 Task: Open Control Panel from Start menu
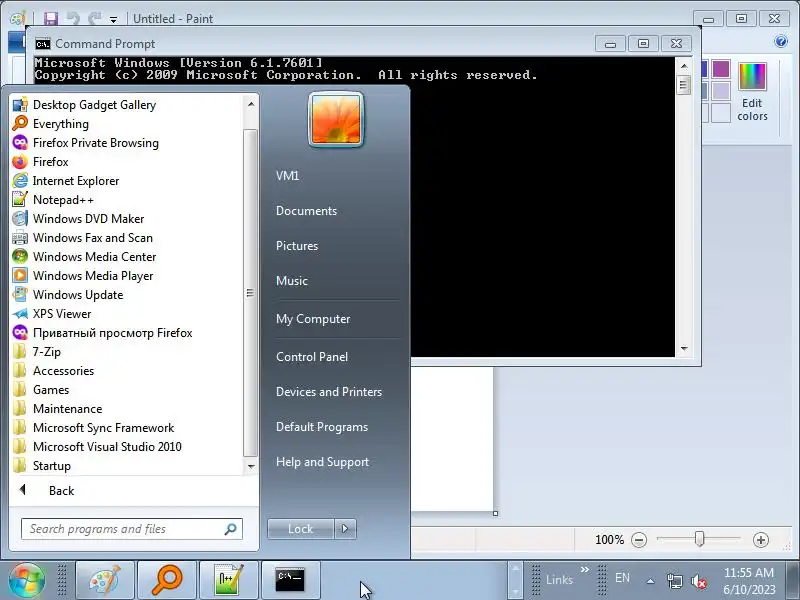(312, 357)
